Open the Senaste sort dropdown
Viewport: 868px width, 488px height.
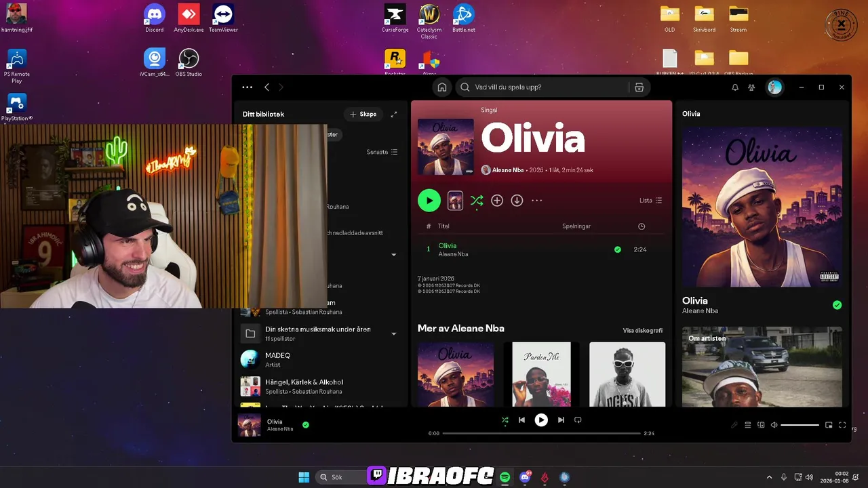382,152
